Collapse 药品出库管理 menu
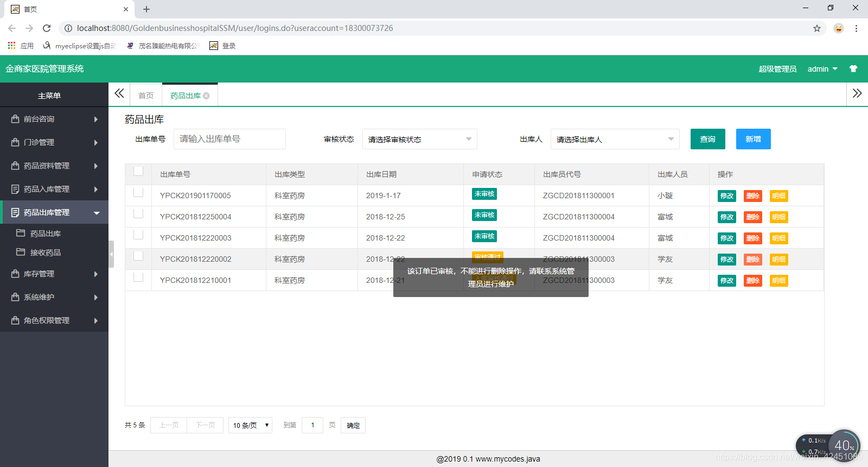 (54, 212)
